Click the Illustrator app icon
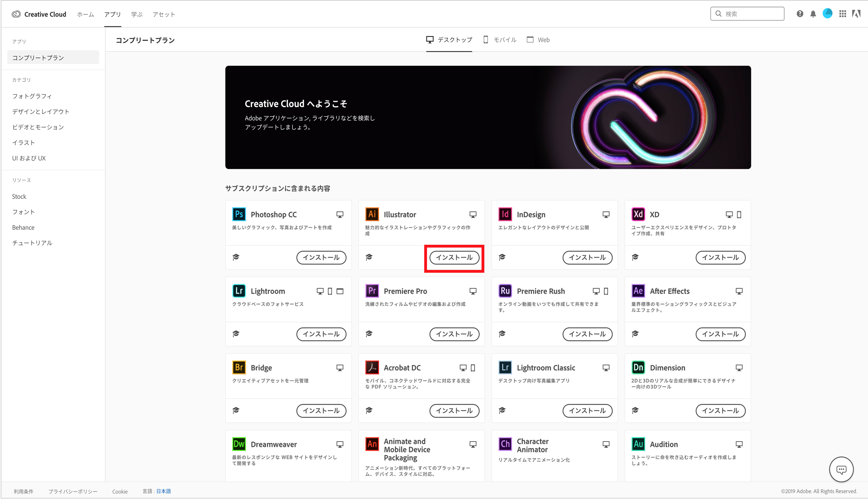Screen dimensions: 868x500 (x=372, y=214)
